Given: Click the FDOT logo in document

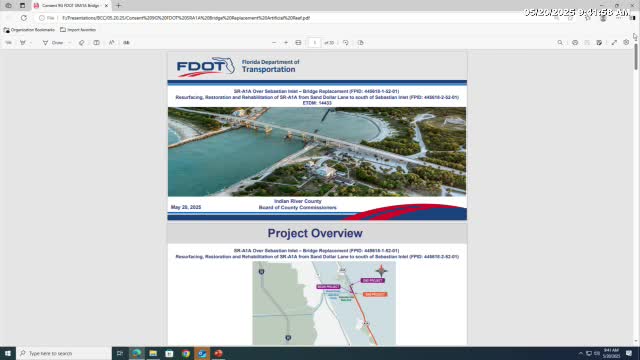Looking at the screenshot, I should pos(206,67).
